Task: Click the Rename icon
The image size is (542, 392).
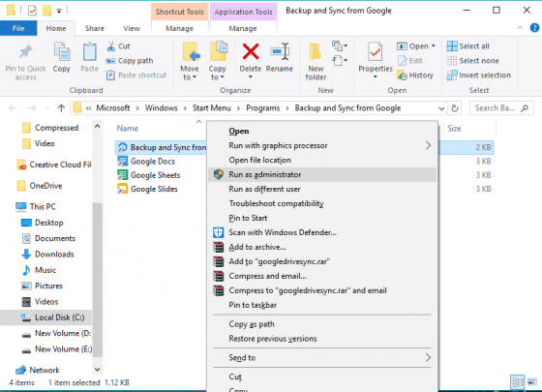Action: [x=280, y=51]
